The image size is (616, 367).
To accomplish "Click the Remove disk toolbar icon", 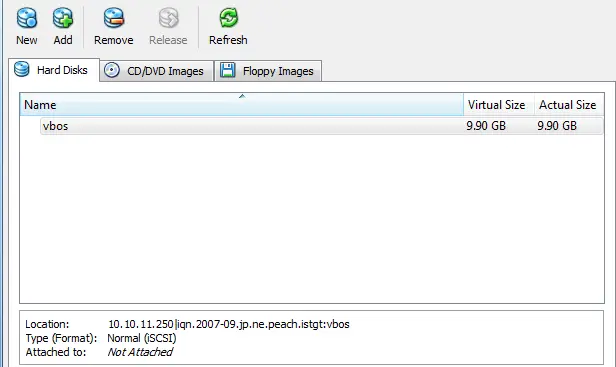I will click(114, 18).
